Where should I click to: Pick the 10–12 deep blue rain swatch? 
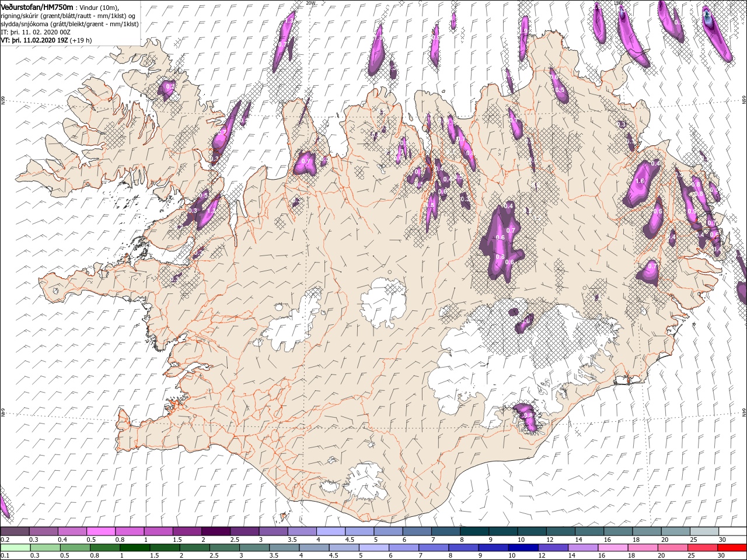click(523, 548)
